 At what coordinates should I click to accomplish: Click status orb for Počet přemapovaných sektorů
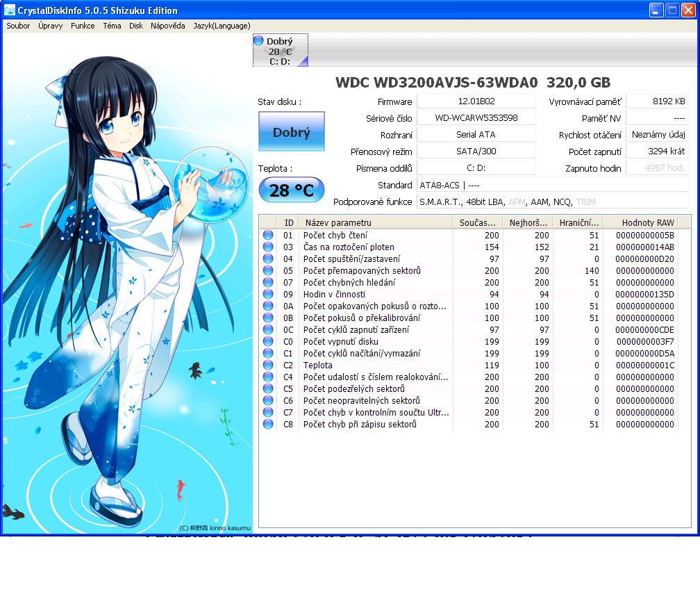pyautogui.click(x=268, y=271)
